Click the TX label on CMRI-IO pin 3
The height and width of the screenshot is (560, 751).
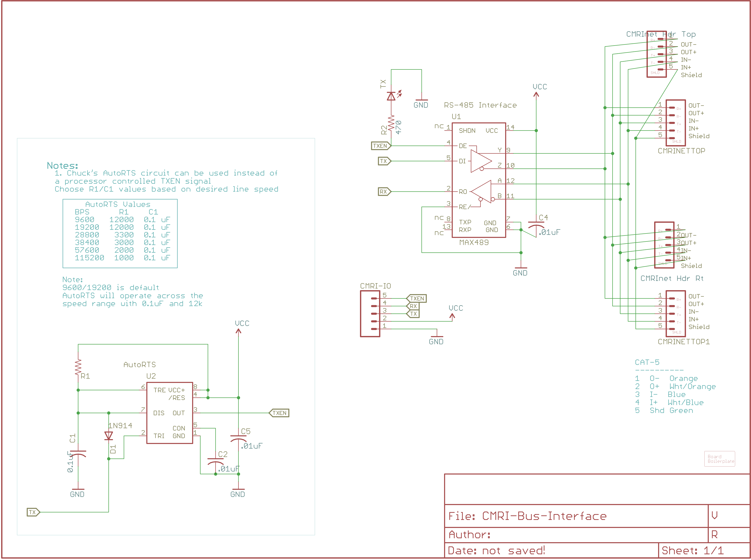tap(413, 314)
